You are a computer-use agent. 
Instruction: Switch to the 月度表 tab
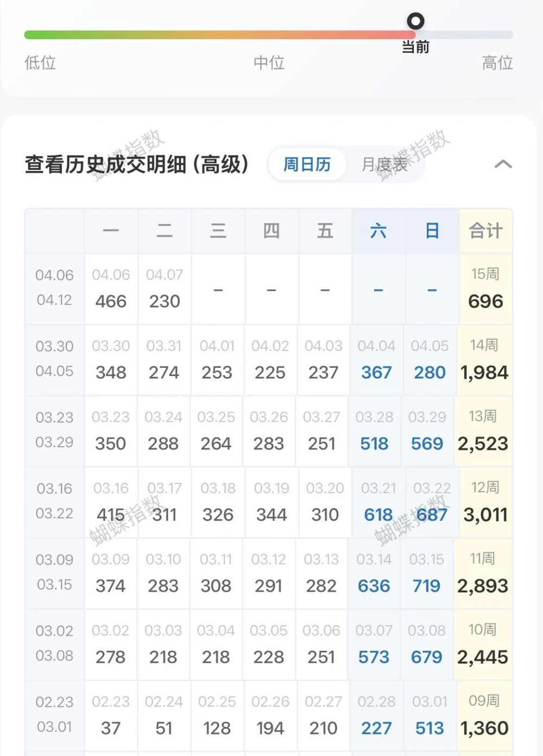tap(384, 164)
